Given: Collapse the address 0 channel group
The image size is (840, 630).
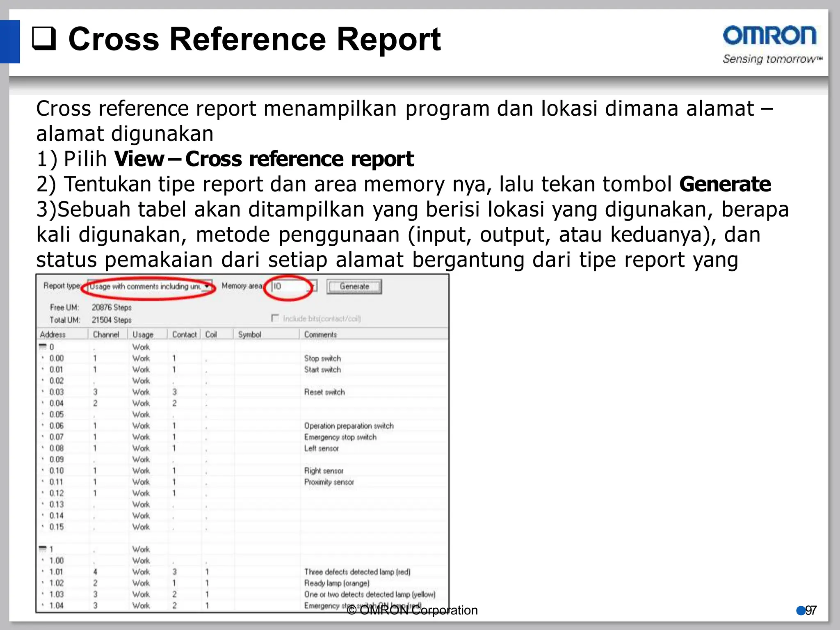Looking at the screenshot, I should tap(42, 347).
